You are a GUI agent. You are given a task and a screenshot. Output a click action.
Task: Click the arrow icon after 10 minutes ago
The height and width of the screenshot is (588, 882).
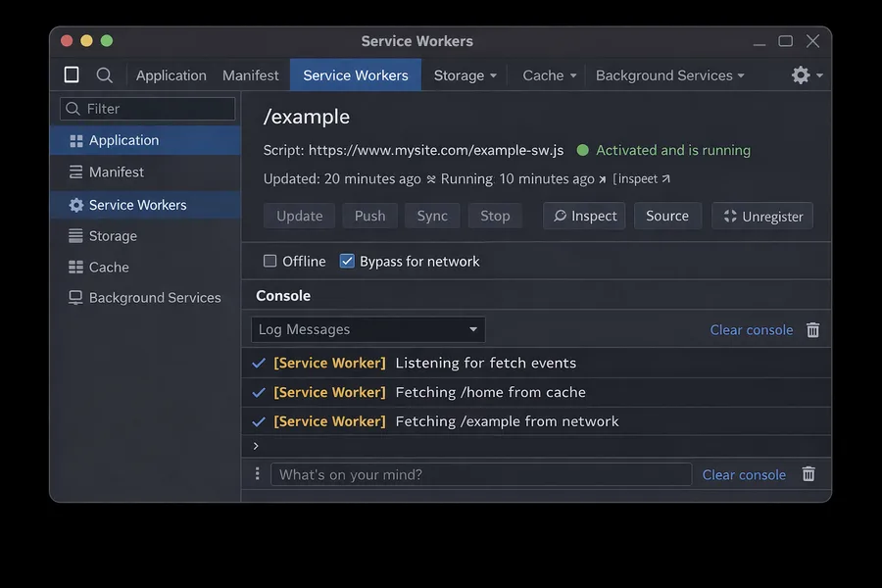(602, 179)
